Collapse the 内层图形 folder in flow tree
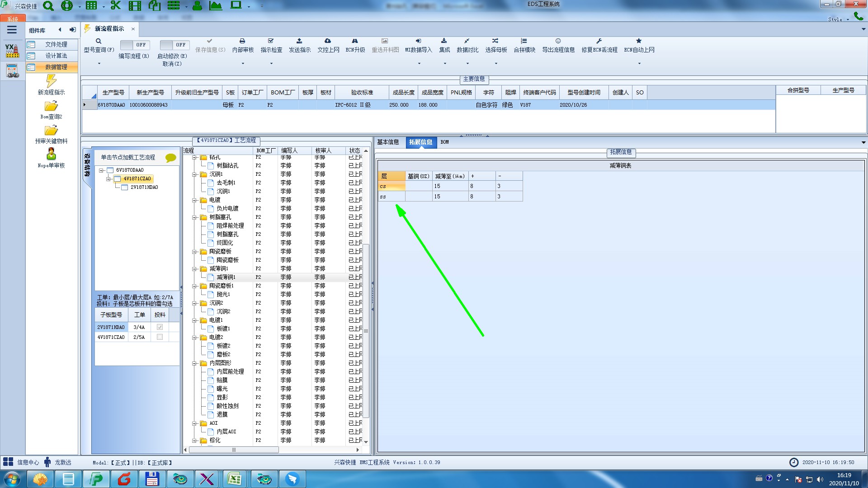The width and height of the screenshot is (868, 488). (x=194, y=363)
